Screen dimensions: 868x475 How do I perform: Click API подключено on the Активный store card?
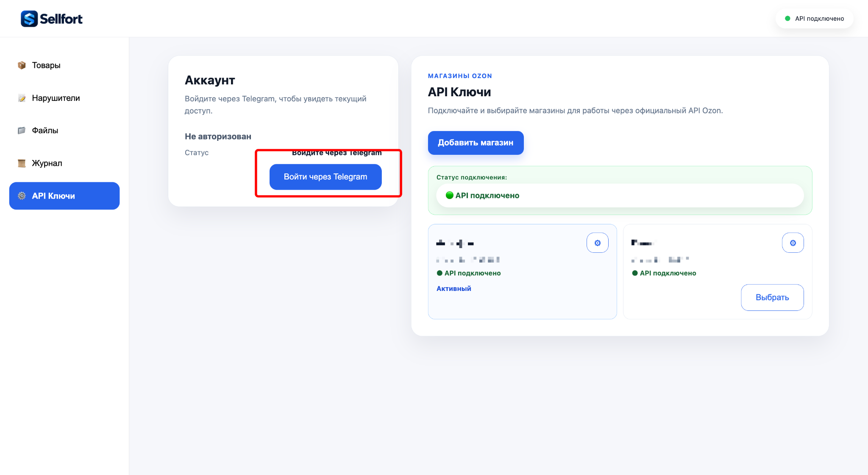469,273
